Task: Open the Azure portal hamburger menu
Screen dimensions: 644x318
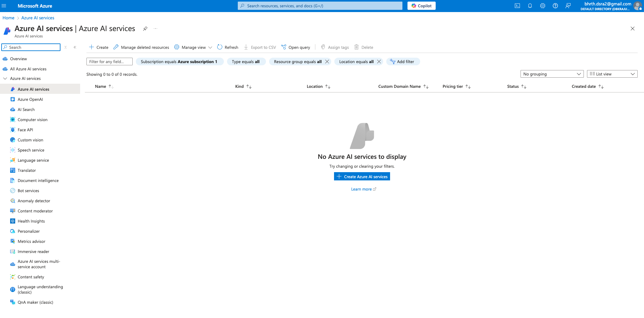Action: (4, 6)
